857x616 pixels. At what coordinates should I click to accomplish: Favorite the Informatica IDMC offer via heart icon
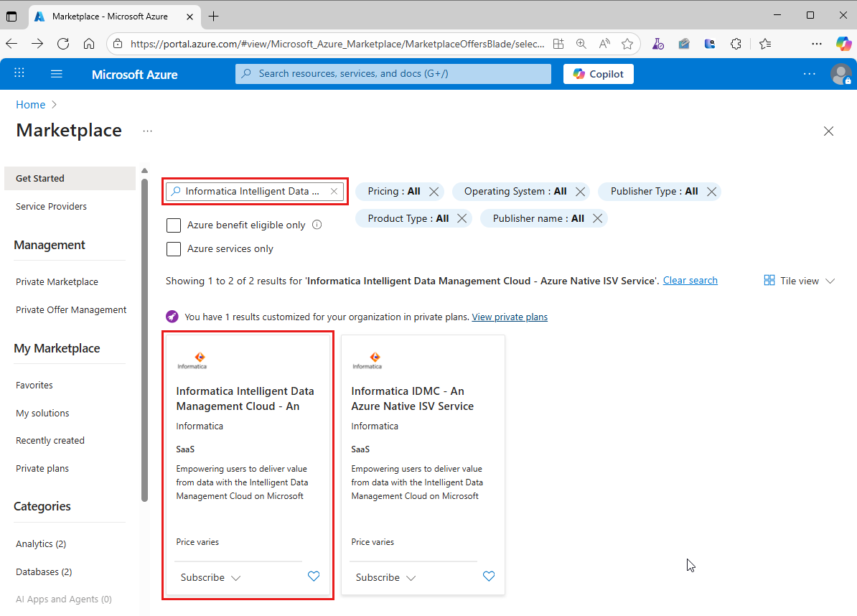click(x=489, y=576)
